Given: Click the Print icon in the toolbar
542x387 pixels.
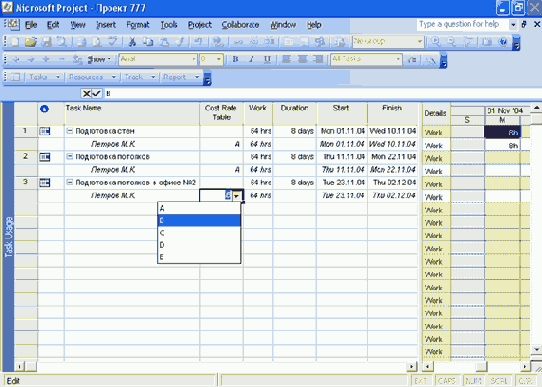Looking at the screenshot, I should [x=82, y=42].
